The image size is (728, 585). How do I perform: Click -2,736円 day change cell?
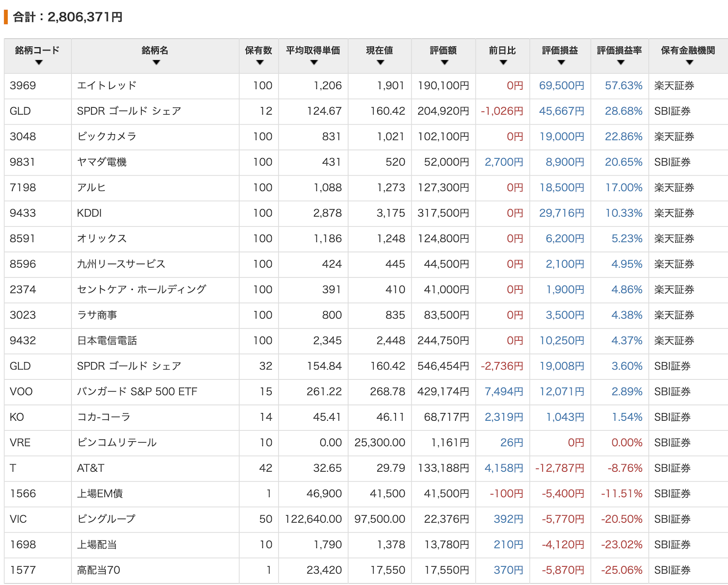point(502,366)
